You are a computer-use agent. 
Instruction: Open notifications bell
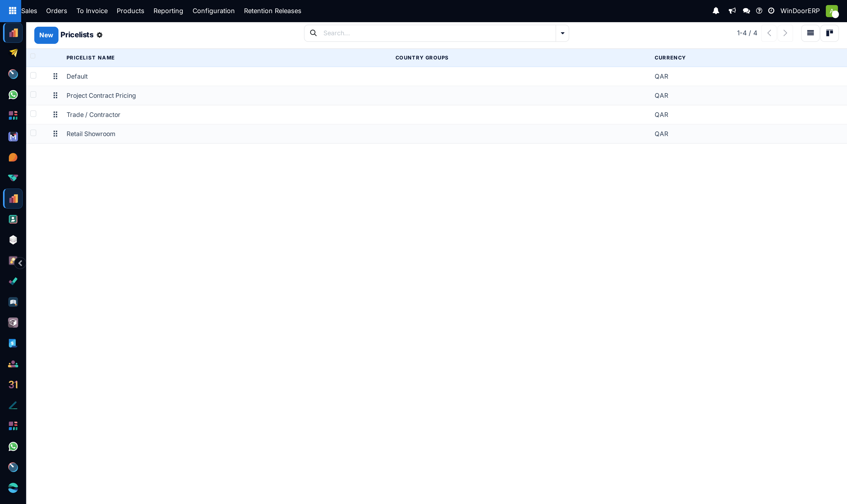[x=716, y=11]
